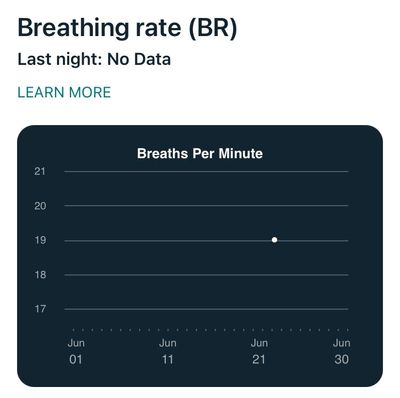The image size is (400, 398).
Task: Select the Jun 30 date label
Action: point(341,351)
